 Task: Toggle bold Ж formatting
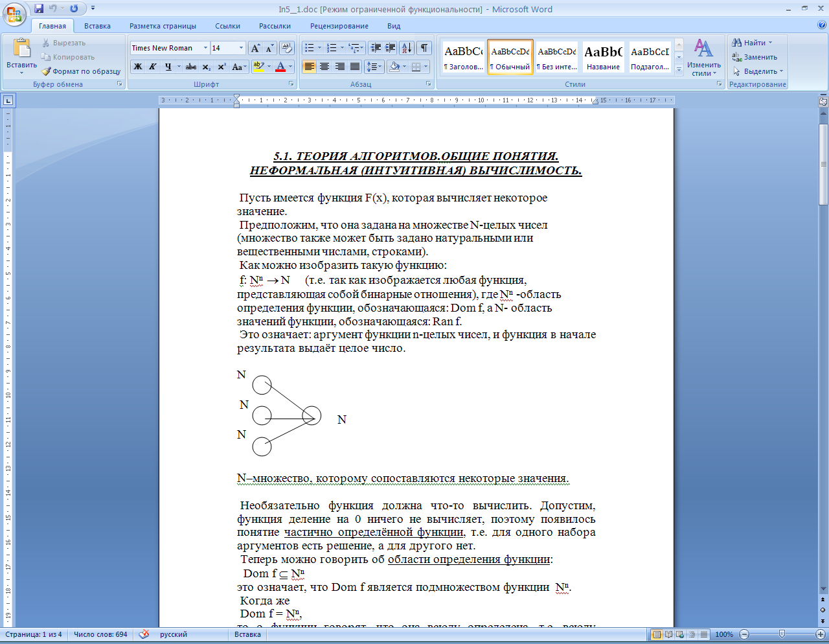[138, 67]
